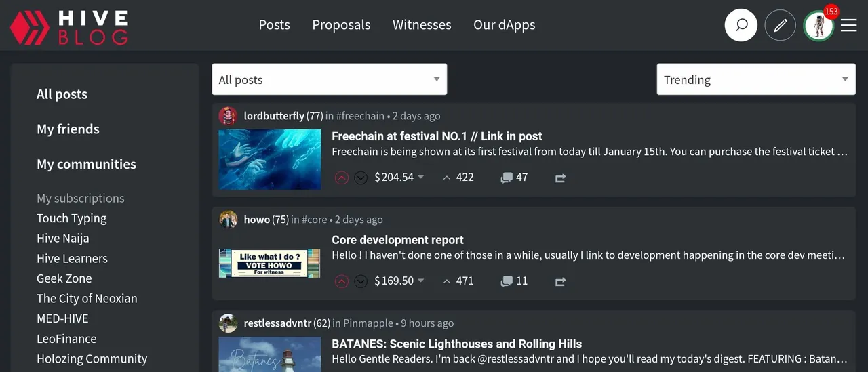868x372 pixels.
Task: Downvote the Freechain at festival post
Action: pos(361,178)
